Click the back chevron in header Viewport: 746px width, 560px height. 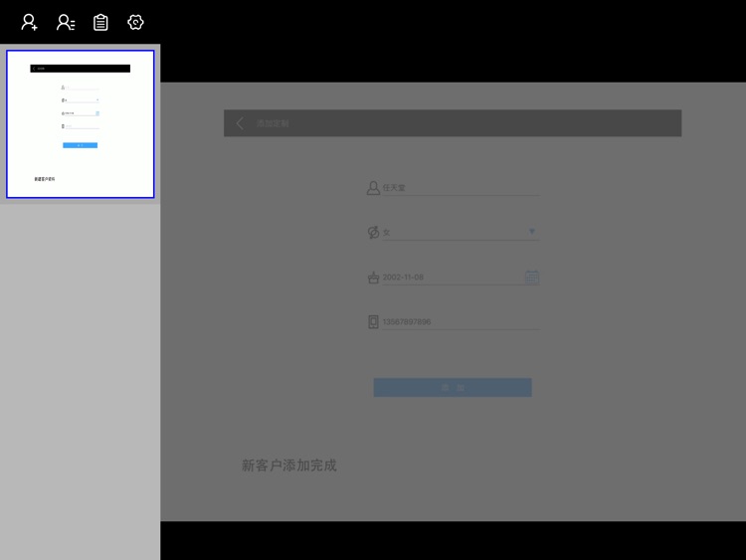[x=240, y=123]
